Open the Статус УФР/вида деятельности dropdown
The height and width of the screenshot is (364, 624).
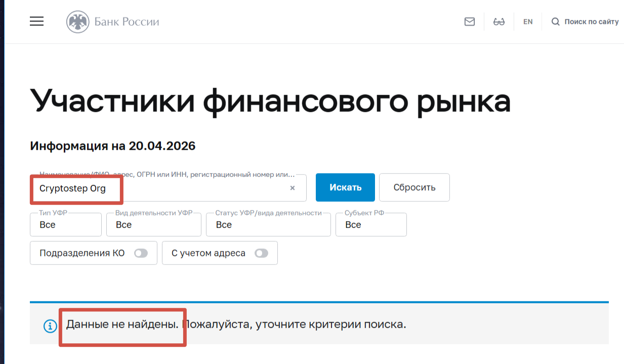pyautogui.click(x=268, y=225)
